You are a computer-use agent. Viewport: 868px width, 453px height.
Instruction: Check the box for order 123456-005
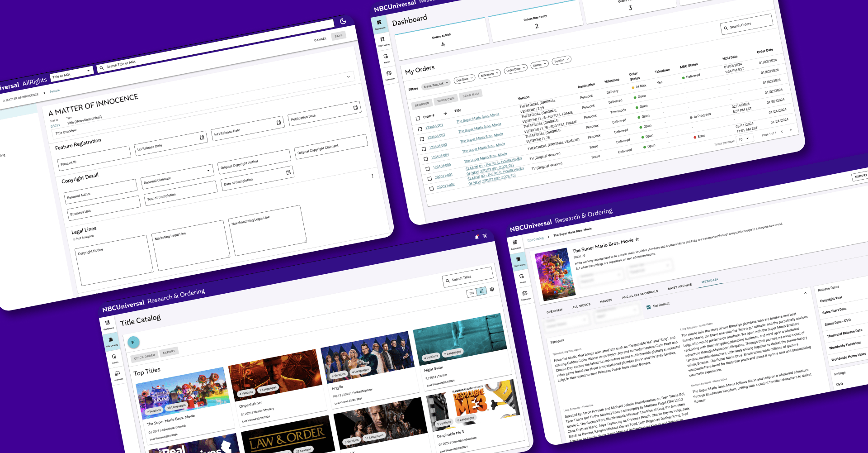click(x=428, y=169)
